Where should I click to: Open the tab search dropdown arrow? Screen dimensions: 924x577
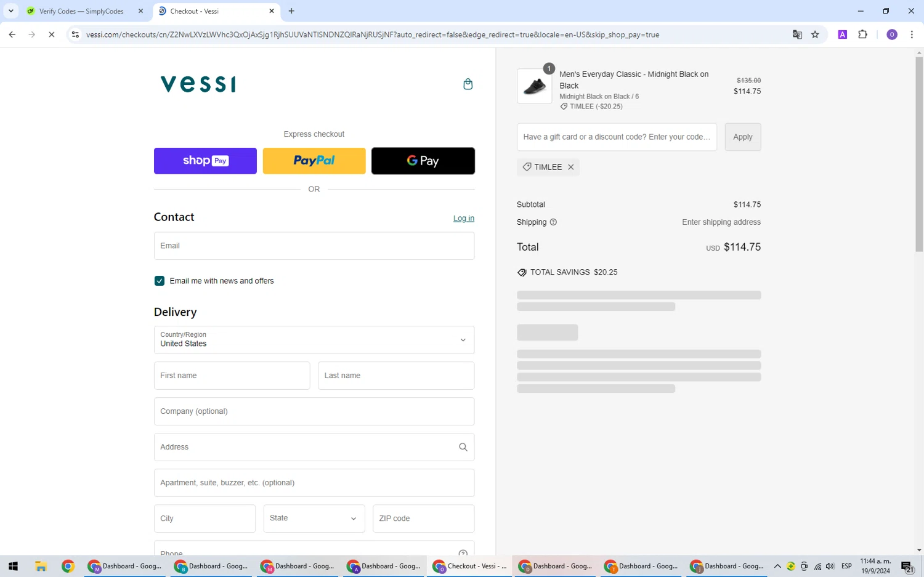click(10, 11)
